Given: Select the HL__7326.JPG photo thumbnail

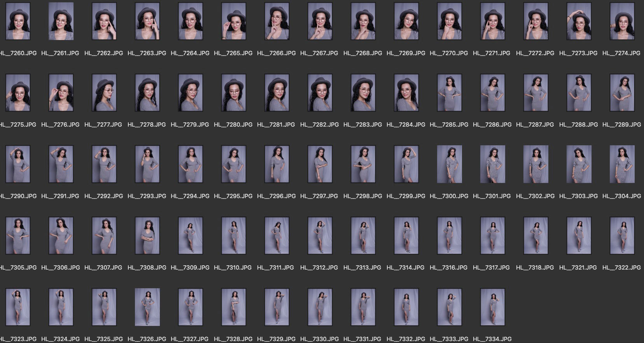Looking at the screenshot, I should 147,307.
